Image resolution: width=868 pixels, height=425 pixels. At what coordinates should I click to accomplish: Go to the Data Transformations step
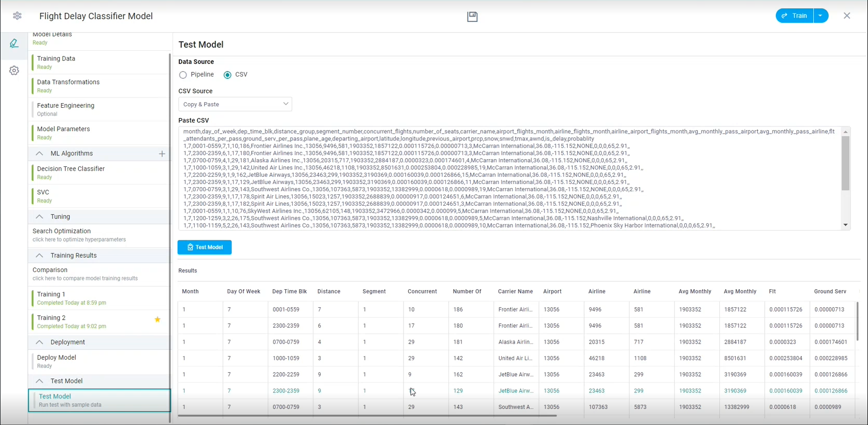[68, 82]
